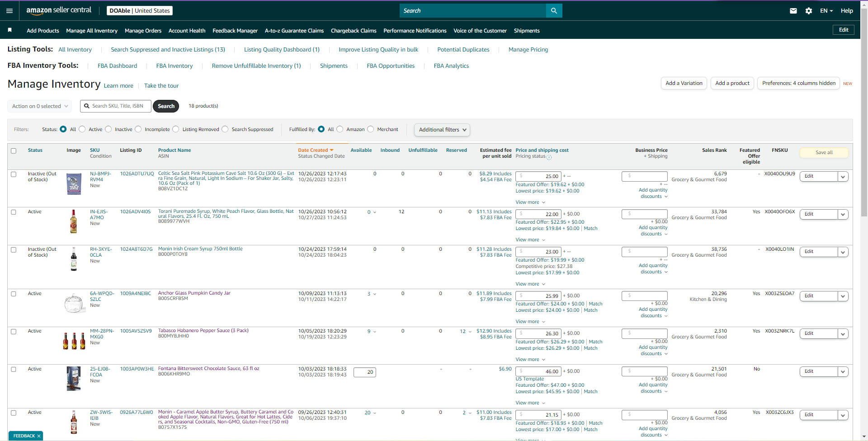
Task: Expand quantity discounts for Anchor Glass row
Action: (653, 313)
